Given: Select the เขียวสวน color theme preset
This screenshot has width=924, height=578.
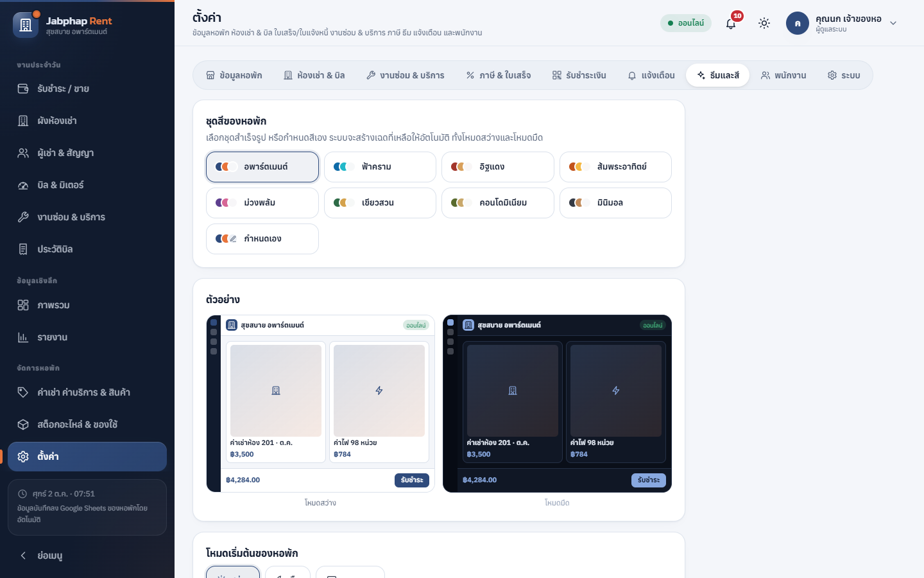Looking at the screenshot, I should click(x=380, y=203).
